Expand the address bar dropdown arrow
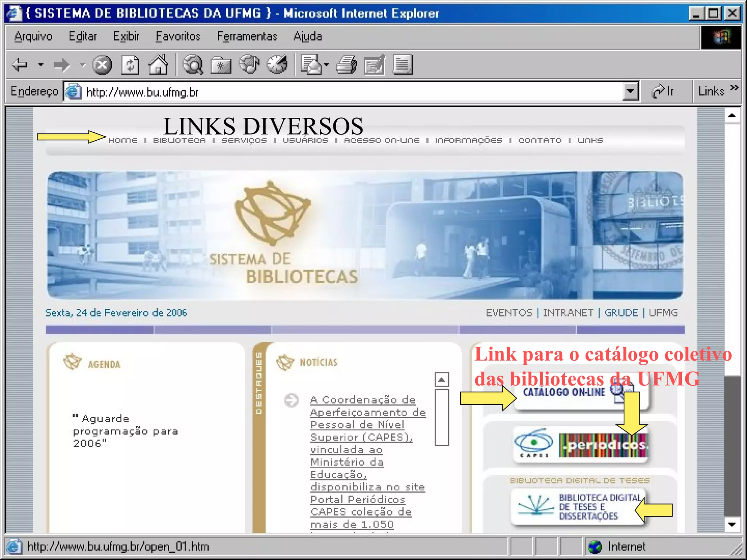The height and width of the screenshot is (560, 747). point(631,91)
